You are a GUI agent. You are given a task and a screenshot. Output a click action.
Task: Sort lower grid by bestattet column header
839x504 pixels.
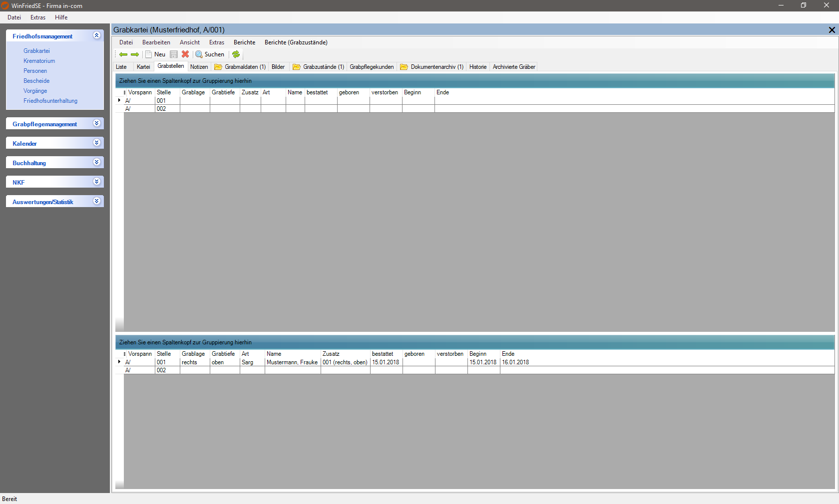pos(383,354)
